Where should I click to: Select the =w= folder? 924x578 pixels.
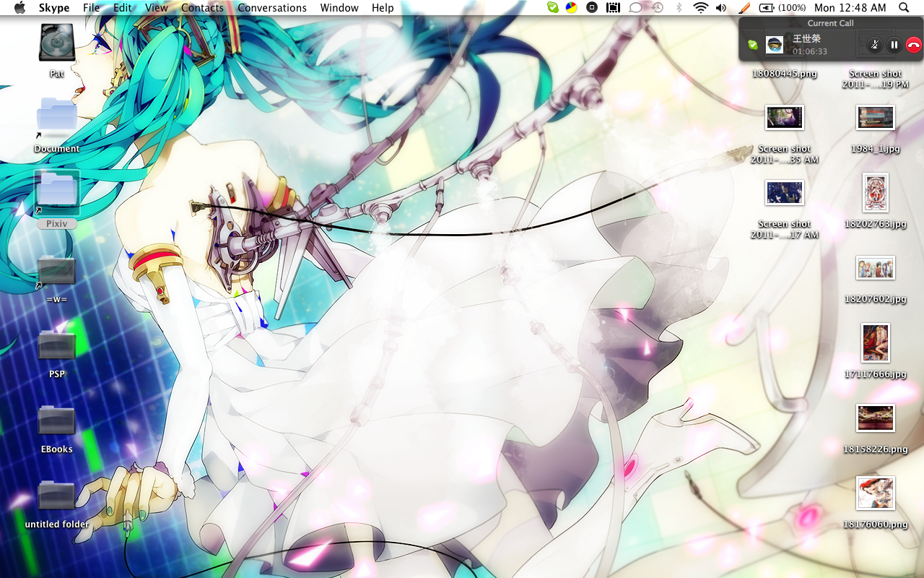pyautogui.click(x=57, y=270)
